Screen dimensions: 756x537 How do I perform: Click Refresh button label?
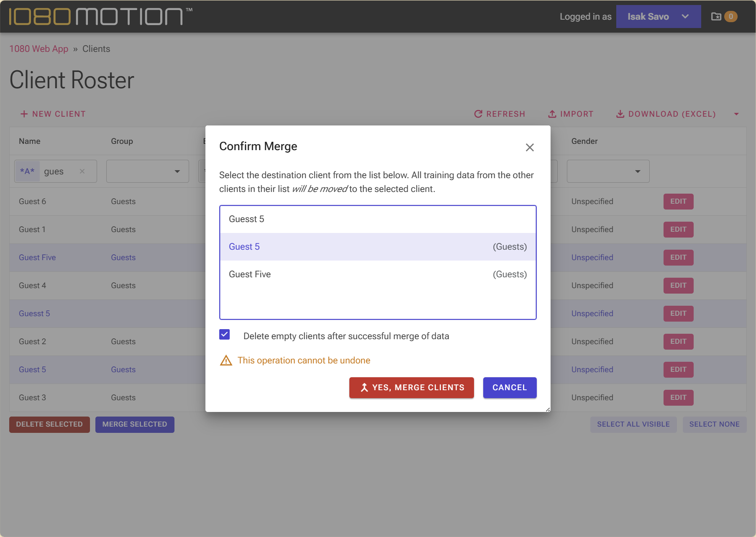[x=505, y=114]
